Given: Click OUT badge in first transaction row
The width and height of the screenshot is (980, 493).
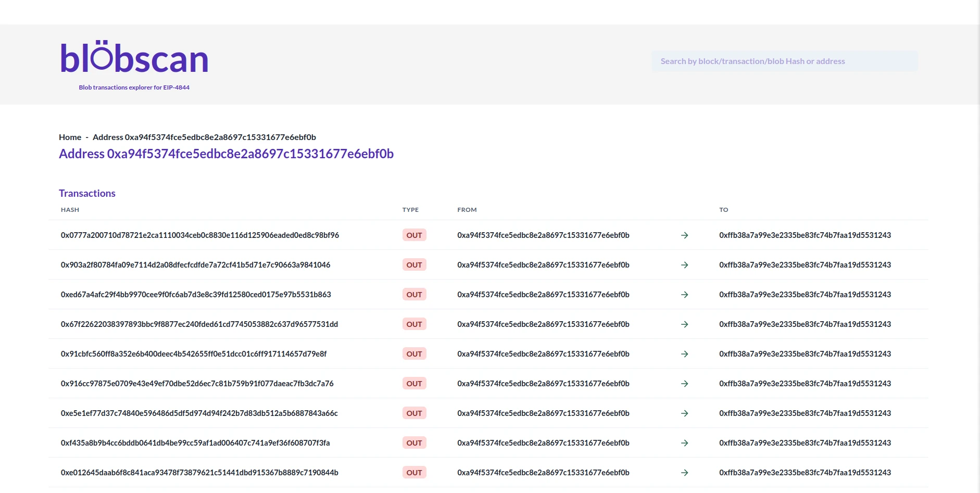Looking at the screenshot, I should tap(414, 235).
